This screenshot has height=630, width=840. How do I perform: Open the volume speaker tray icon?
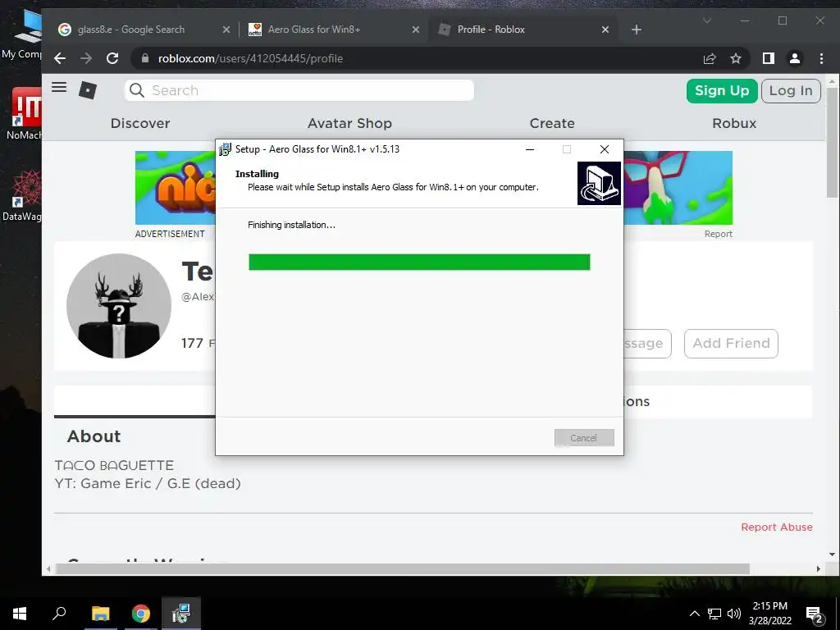pos(734,614)
